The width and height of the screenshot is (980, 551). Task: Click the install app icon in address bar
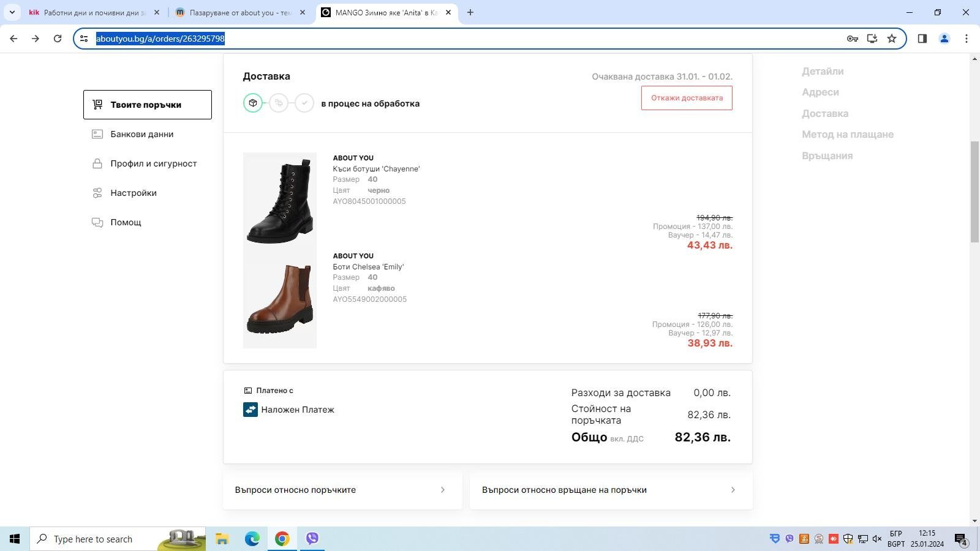(x=872, y=39)
